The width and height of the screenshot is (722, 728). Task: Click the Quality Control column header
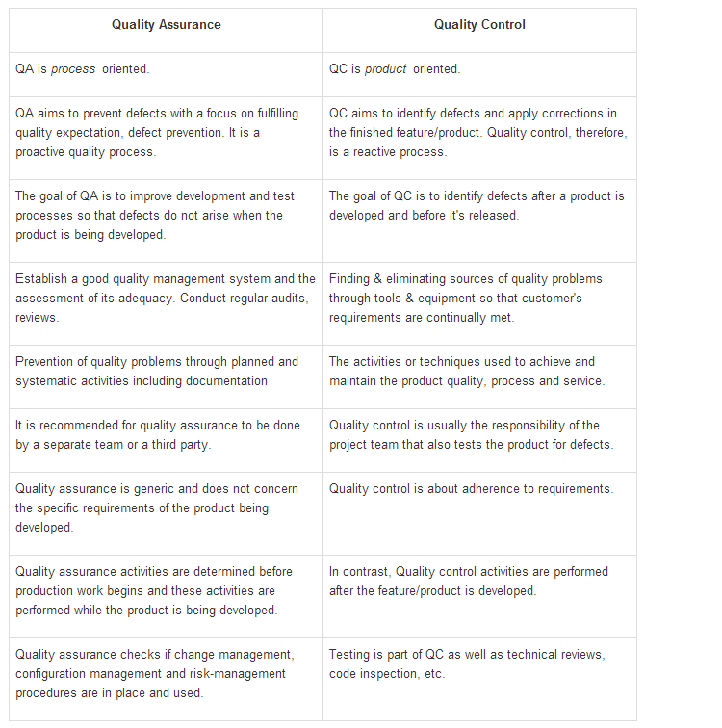pyautogui.click(x=479, y=25)
